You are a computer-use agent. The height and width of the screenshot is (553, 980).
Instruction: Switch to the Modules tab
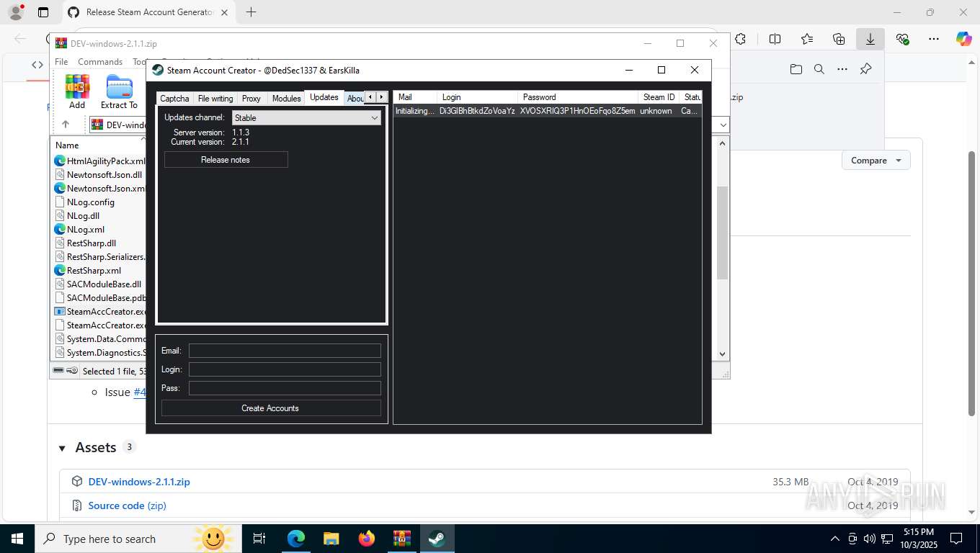pos(286,99)
